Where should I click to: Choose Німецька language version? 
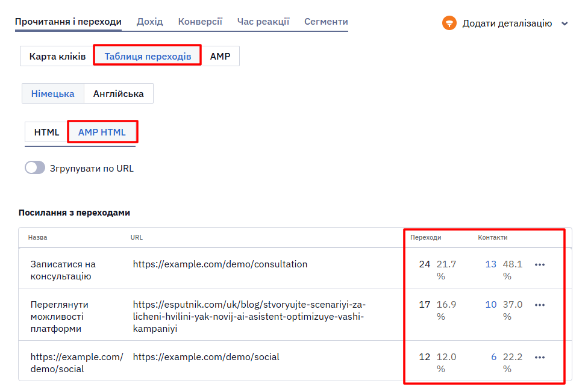(53, 93)
